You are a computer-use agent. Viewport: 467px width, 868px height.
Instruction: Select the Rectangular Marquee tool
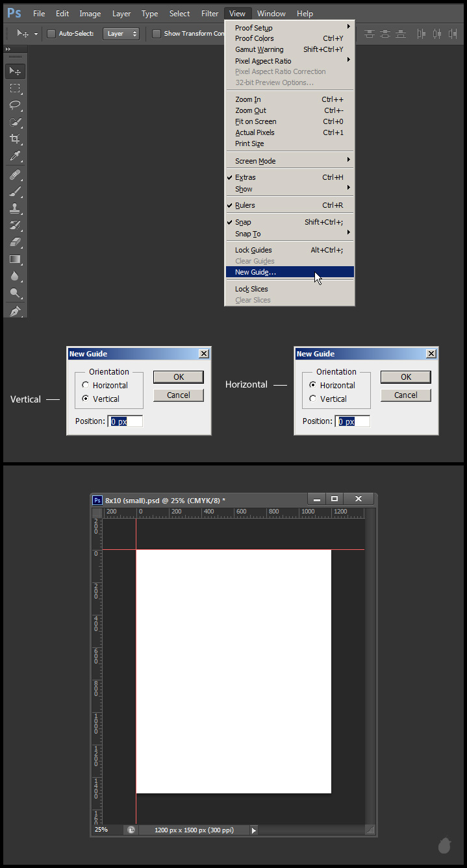pos(15,88)
